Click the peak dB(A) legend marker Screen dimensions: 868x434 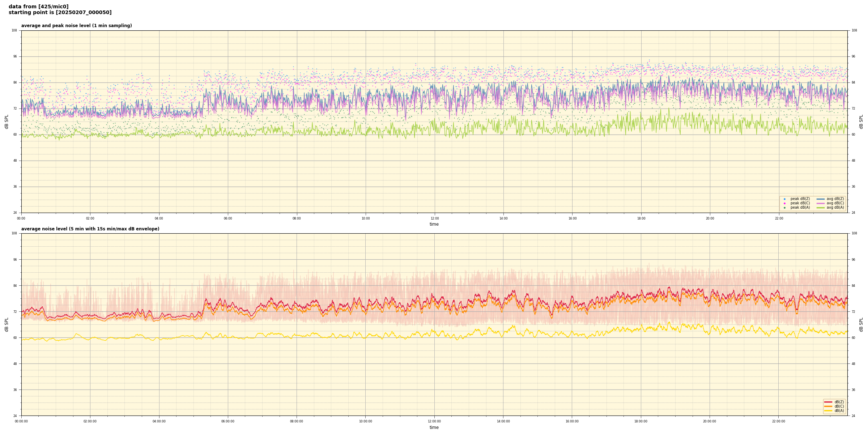(x=784, y=208)
